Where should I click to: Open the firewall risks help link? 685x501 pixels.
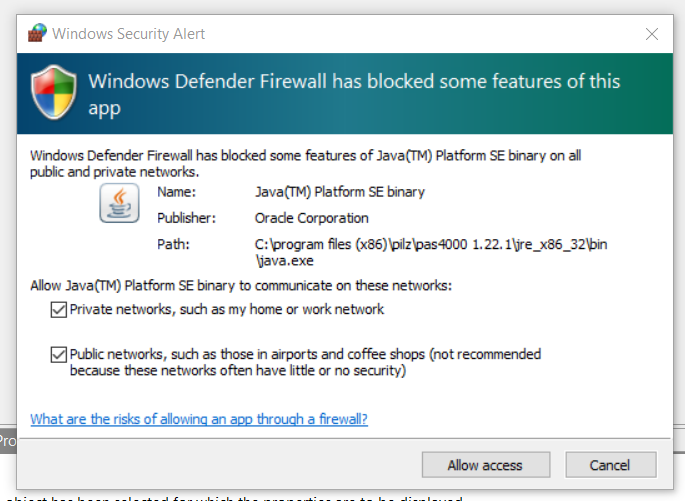tap(199, 419)
